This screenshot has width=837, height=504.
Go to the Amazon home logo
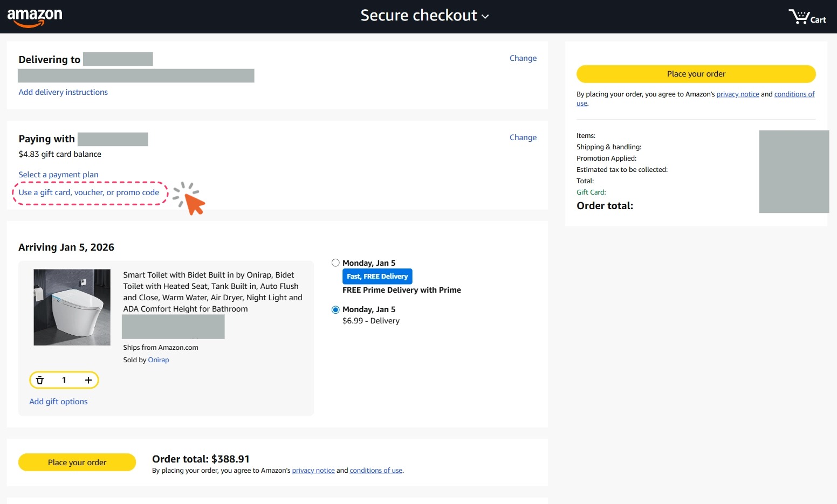pyautogui.click(x=35, y=17)
